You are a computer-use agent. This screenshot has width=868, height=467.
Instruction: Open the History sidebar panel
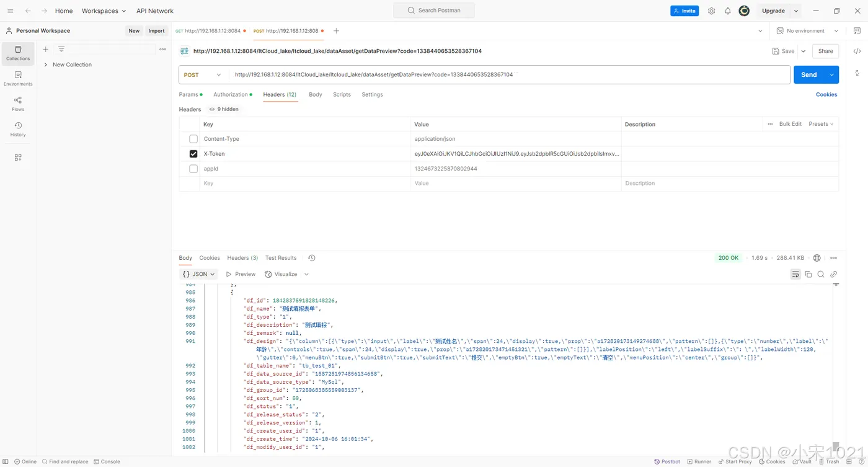(x=18, y=129)
